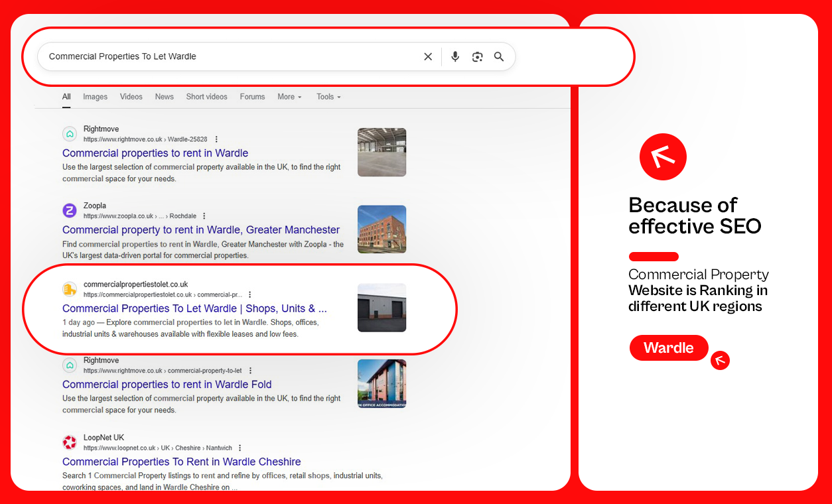This screenshot has height=504, width=832.
Task: Click the Wardle button on right panel
Action: tap(669, 347)
